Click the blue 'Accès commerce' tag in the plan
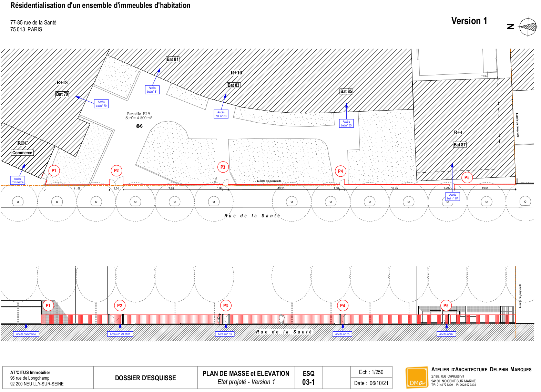541x392 pixels. pos(18,180)
